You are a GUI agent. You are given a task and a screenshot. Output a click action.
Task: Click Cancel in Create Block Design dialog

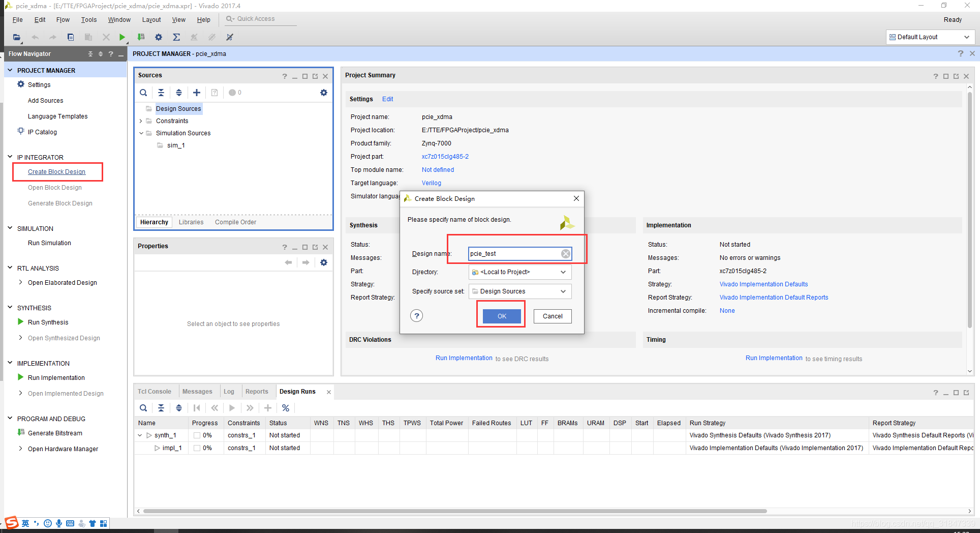tap(553, 316)
